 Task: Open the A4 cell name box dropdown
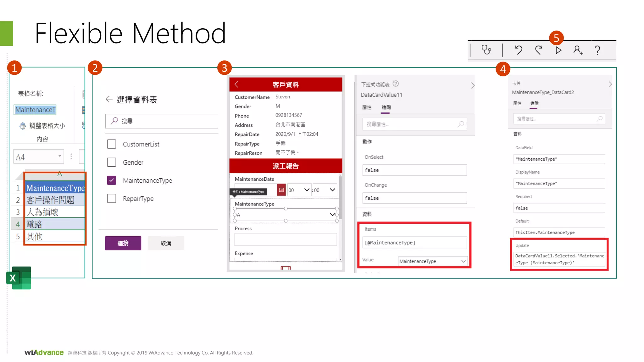tap(59, 156)
